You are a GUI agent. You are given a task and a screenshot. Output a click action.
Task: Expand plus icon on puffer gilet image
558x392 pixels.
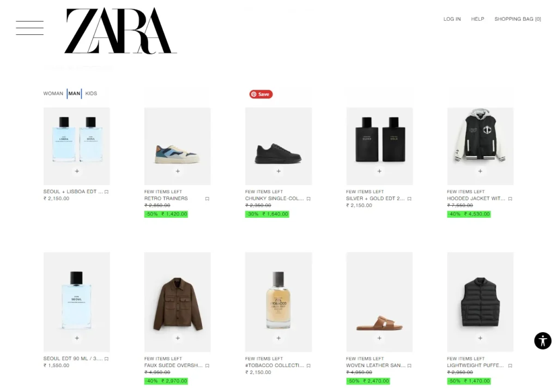pyautogui.click(x=480, y=338)
